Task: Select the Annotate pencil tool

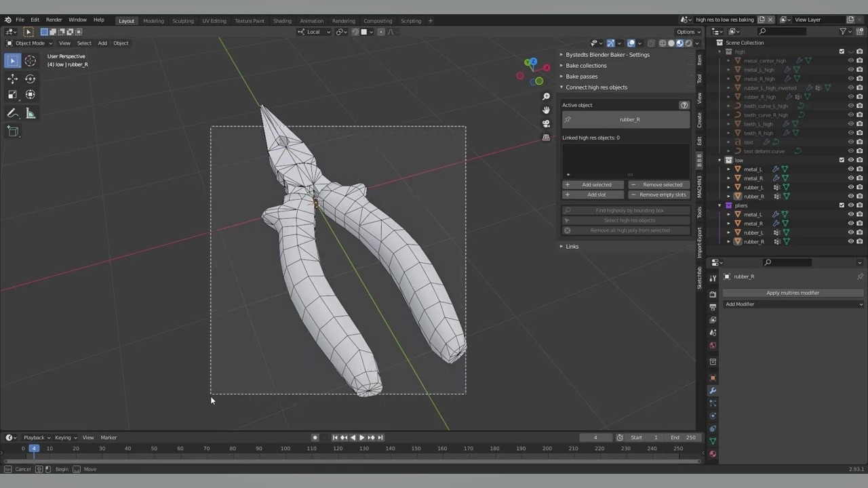Action: pos(12,114)
